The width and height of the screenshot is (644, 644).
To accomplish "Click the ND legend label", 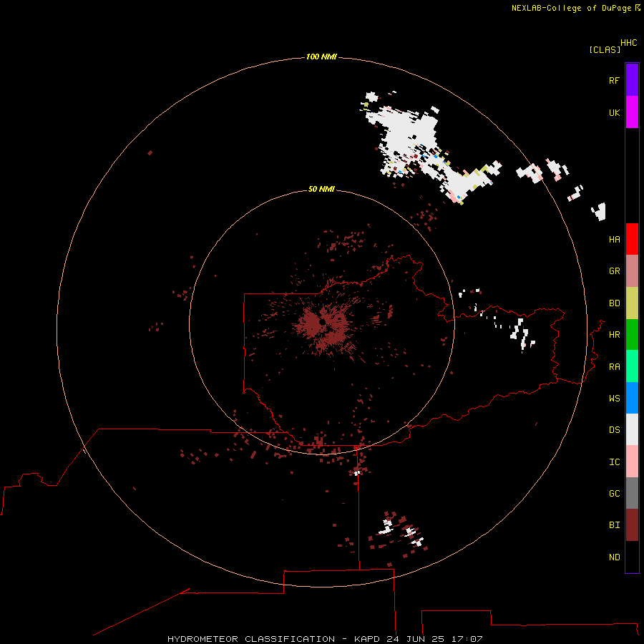I will click(x=614, y=557).
